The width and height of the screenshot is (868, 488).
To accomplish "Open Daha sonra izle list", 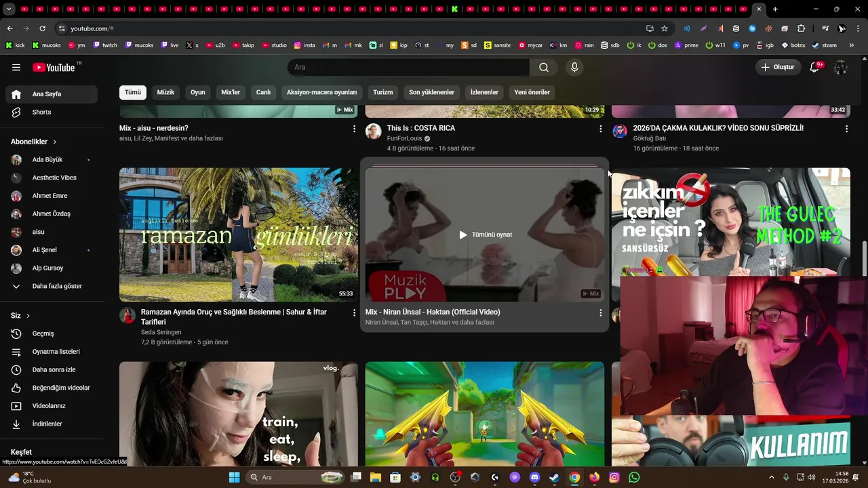I will [x=52, y=369].
